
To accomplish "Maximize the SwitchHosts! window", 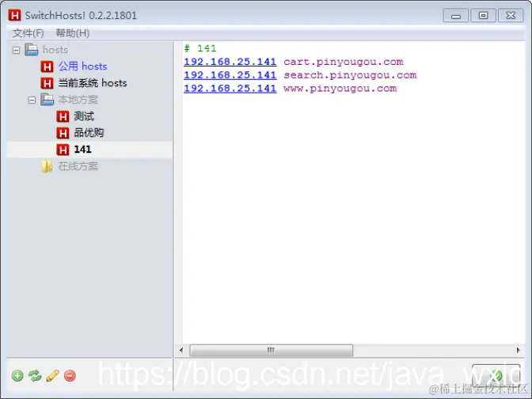I will pos(483,16).
